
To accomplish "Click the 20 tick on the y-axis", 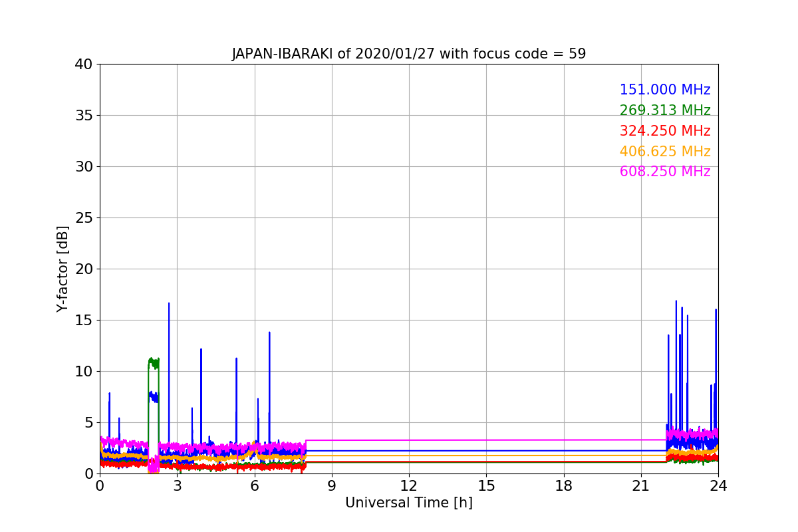I will 82,269.
